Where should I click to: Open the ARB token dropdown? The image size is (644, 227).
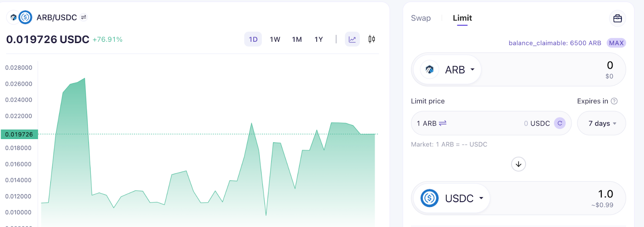tap(448, 70)
